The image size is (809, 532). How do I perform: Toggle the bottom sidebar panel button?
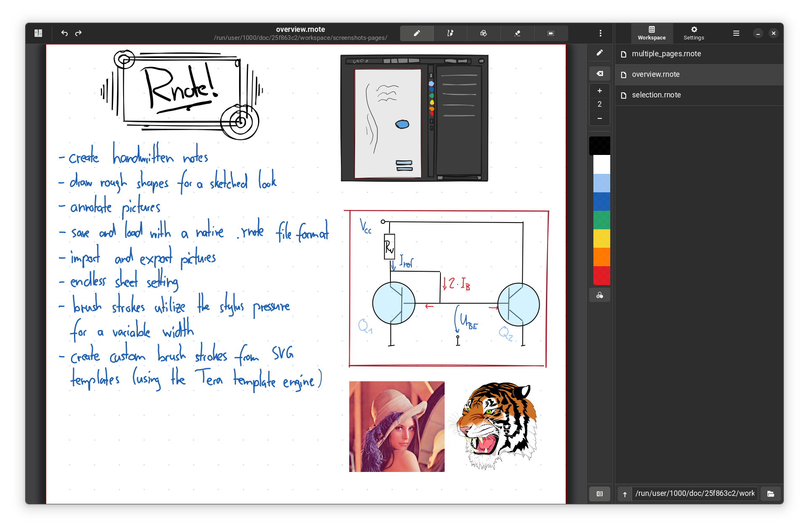click(600, 494)
